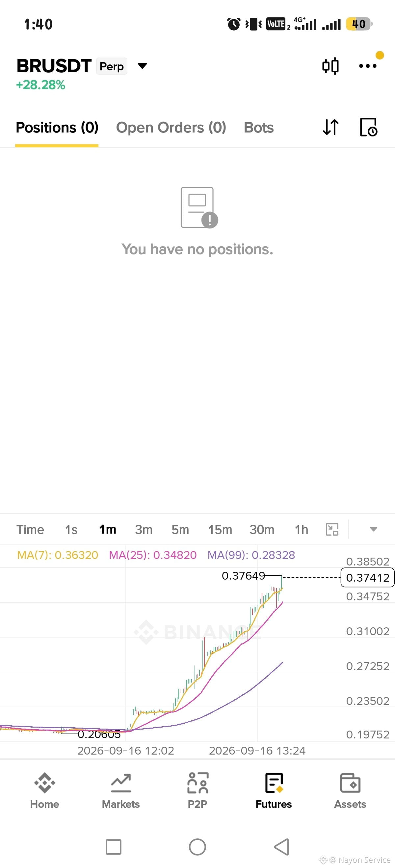Select the Time line chart option
This screenshot has width=395, height=868.
(30, 529)
